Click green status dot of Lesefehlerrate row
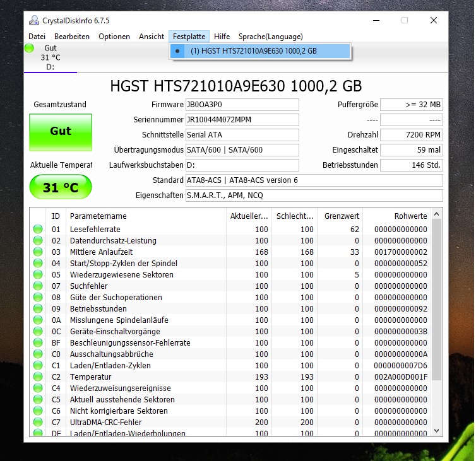476x461 pixels. tap(38, 229)
